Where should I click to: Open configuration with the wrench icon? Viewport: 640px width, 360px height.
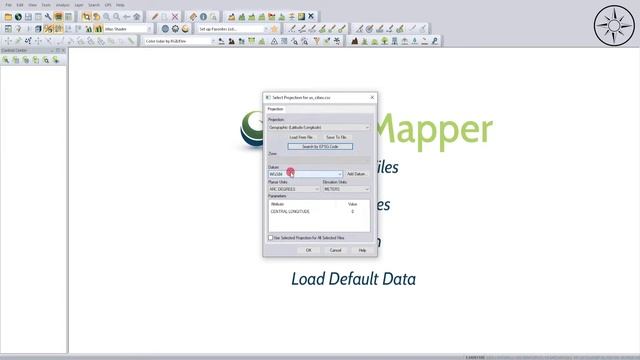(48, 17)
